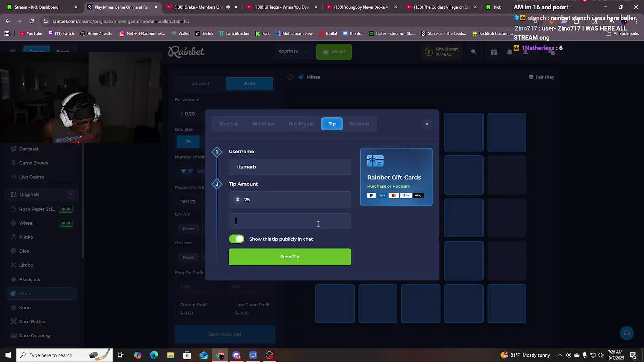Click the Start Auto Bet button

225,334
